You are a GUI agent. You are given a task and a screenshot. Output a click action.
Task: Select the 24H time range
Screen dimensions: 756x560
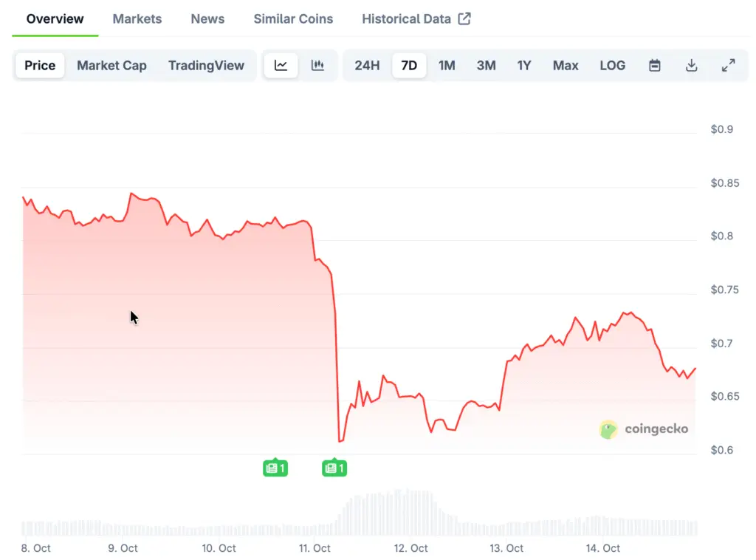pyautogui.click(x=367, y=65)
